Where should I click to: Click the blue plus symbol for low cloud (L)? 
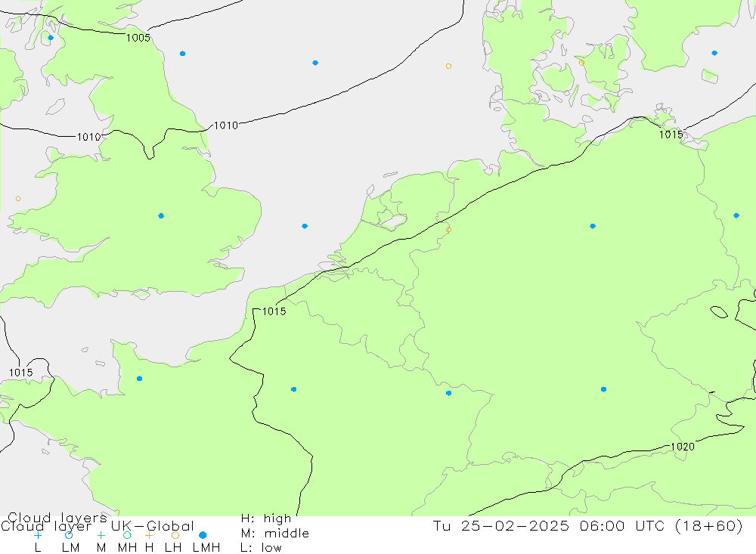pyautogui.click(x=38, y=535)
